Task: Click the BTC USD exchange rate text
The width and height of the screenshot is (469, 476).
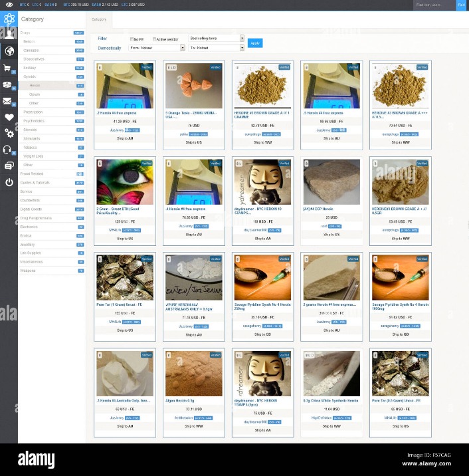Action: pos(76,5)
